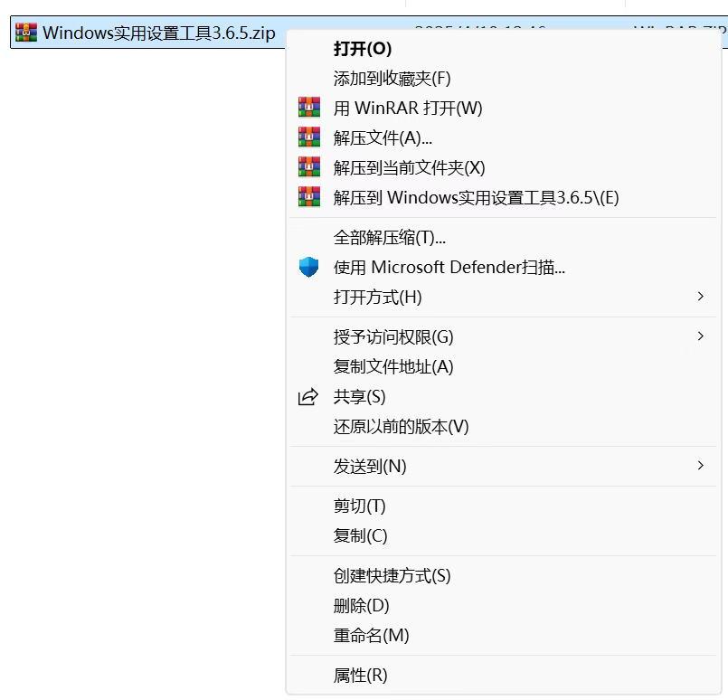
Task: Click the WinRAR icon beside 解压文件(A)
Action: click(308, 137)
